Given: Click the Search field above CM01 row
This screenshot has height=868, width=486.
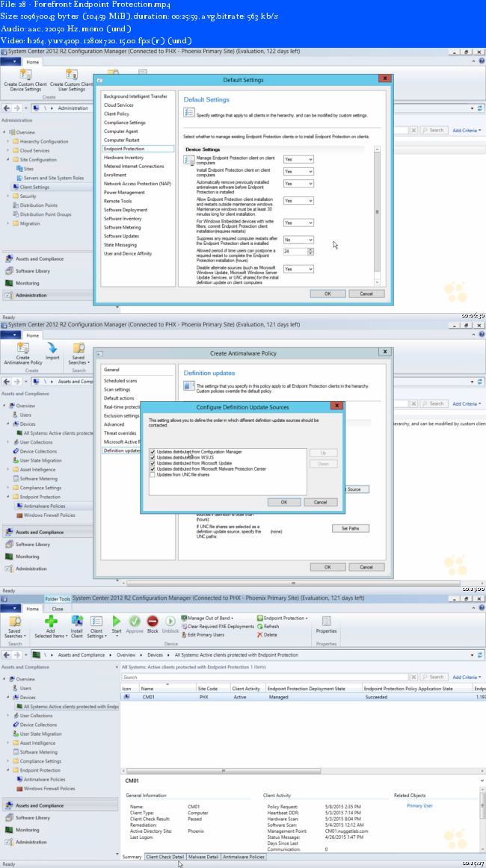Looking at the screenshot, I should pos(265,677).
